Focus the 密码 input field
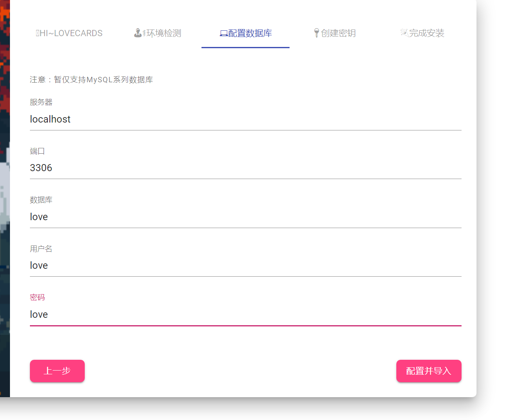The image size is (506, 420). coord(245,314)
